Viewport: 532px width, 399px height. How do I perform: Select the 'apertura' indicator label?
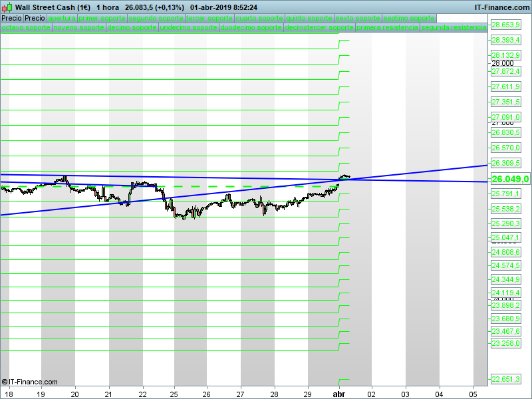[x=62, y=18]
